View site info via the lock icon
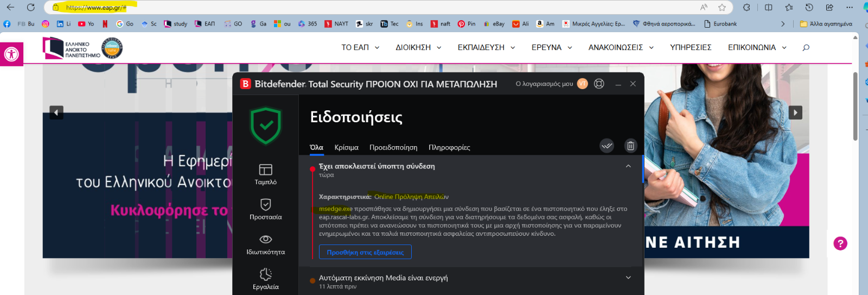 point(55,8)
